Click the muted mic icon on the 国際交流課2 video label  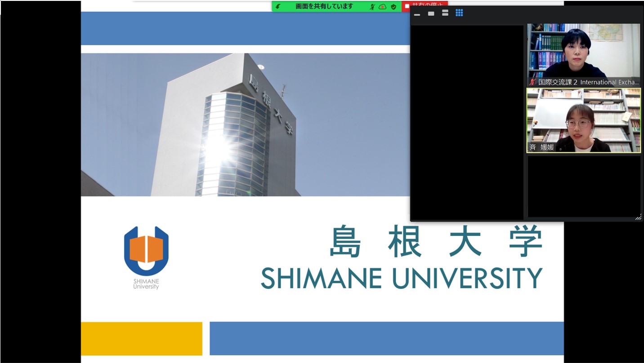533,82
